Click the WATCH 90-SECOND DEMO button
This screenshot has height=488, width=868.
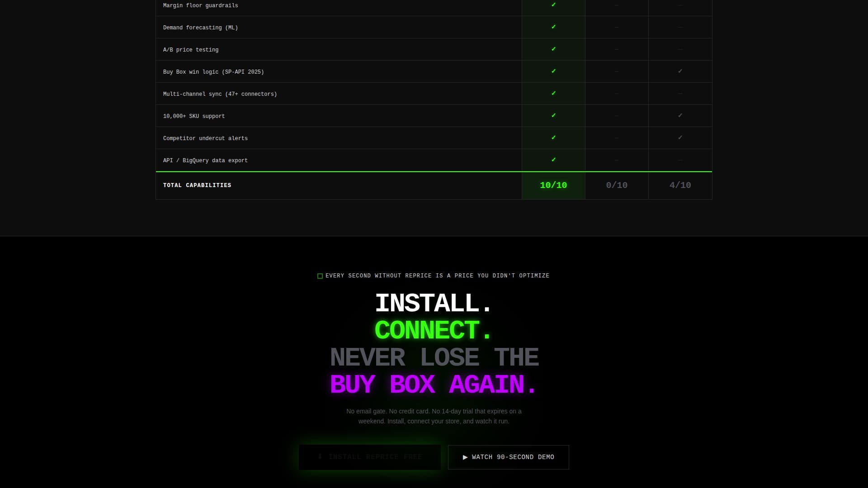click(508, 457)
